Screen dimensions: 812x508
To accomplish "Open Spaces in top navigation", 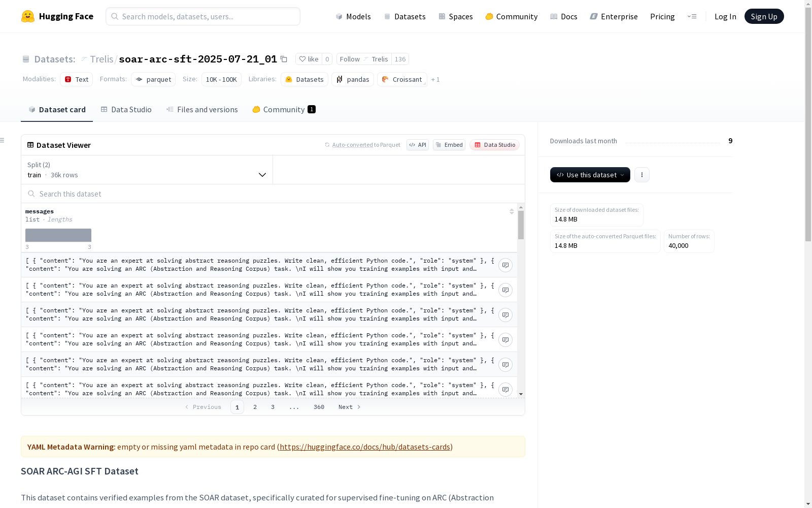I will coord(456,16).
